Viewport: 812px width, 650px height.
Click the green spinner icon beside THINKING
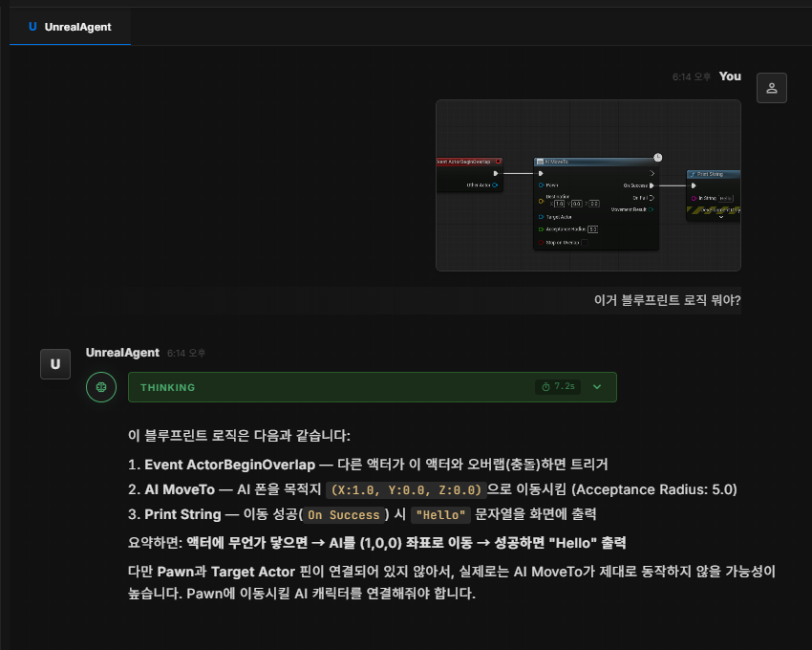point(101,387)
